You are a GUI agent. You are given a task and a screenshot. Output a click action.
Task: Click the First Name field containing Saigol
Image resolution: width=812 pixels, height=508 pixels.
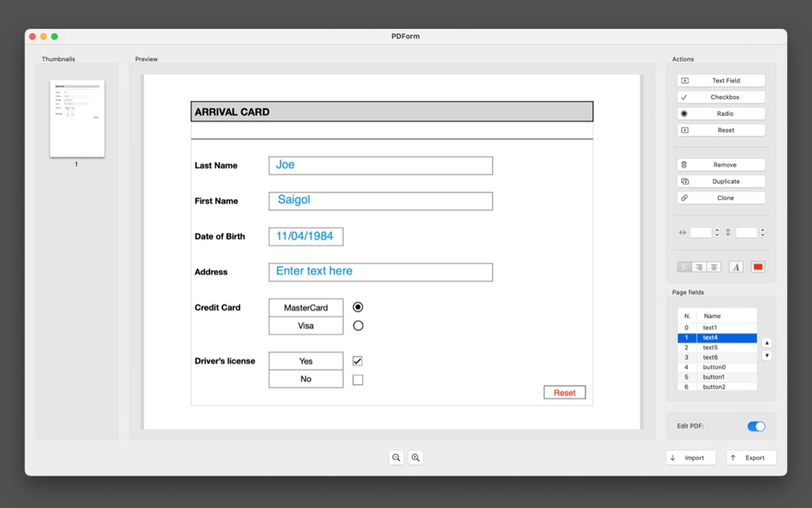(380, 201)
